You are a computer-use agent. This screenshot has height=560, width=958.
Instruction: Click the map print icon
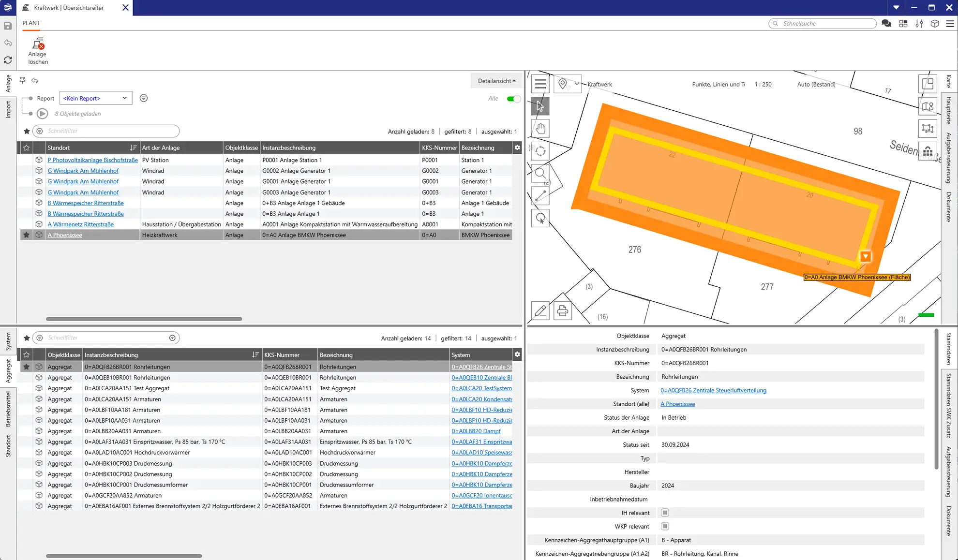[562, 310]
